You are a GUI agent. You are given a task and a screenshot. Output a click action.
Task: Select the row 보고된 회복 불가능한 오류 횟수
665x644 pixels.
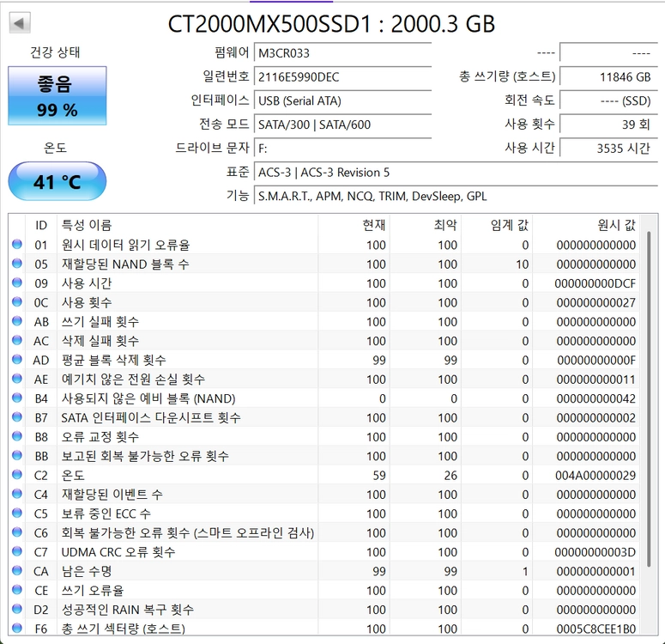coord(324,456)
